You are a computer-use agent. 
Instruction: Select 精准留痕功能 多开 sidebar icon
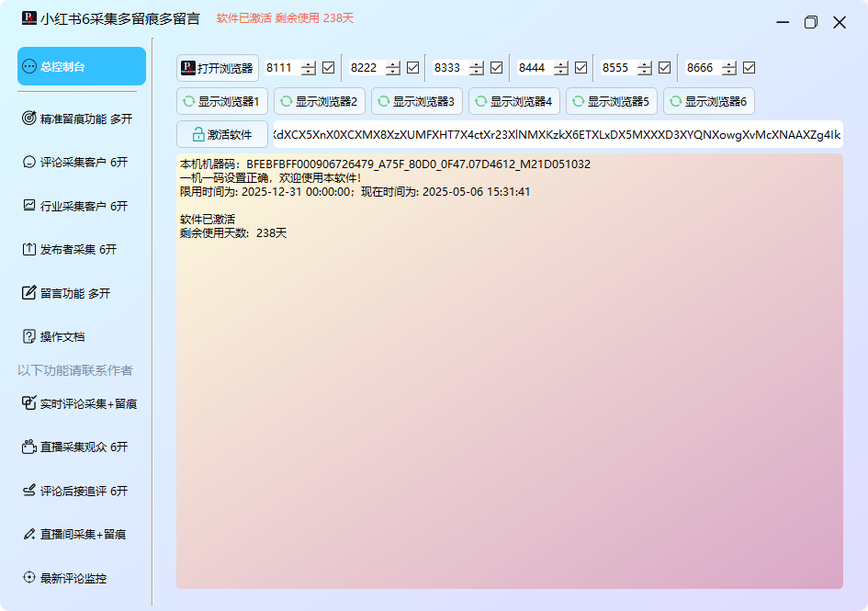tap(29, 119)
